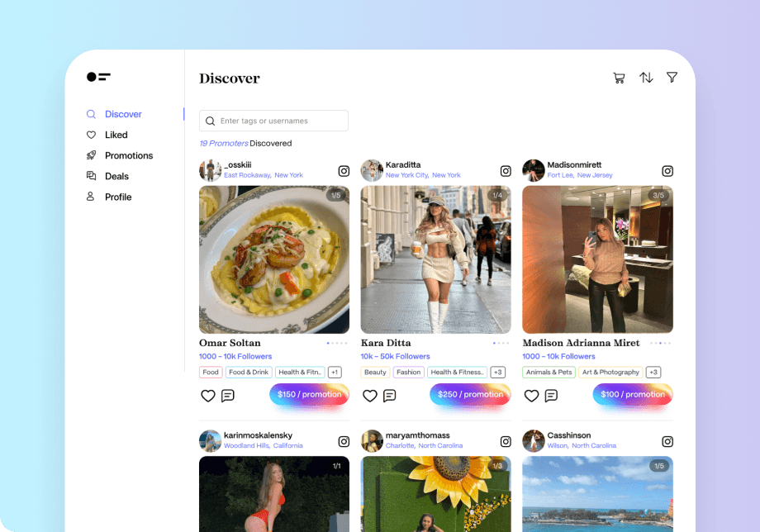
Task: Open maryamthomass avatar thumbnail
Action: (373, 440)
